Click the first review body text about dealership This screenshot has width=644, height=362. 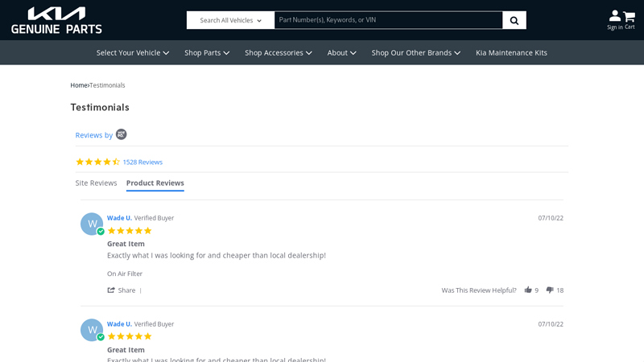click(217, 255)
